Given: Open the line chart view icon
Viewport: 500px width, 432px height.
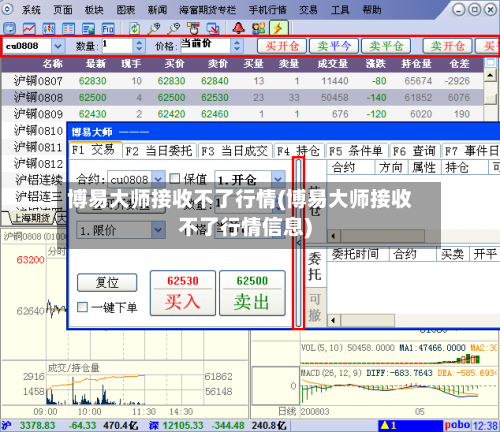Looking at the screenshot, I should [29, 28].
